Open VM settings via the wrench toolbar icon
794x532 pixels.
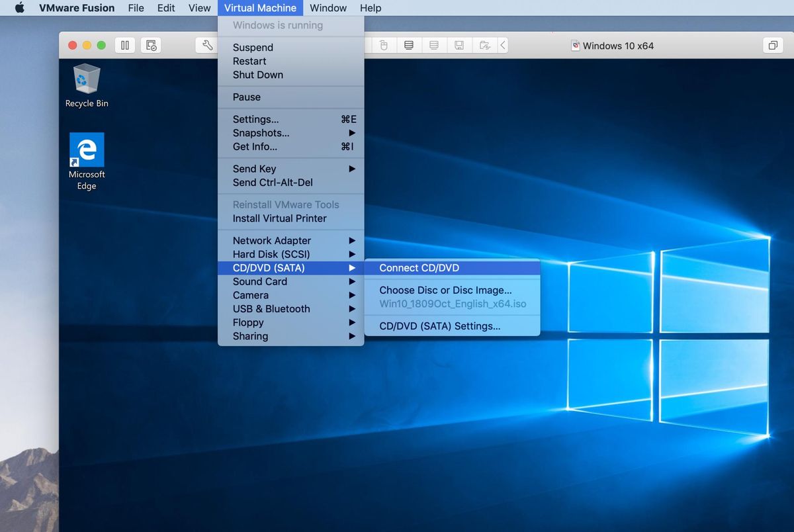(x=207, y=45)
